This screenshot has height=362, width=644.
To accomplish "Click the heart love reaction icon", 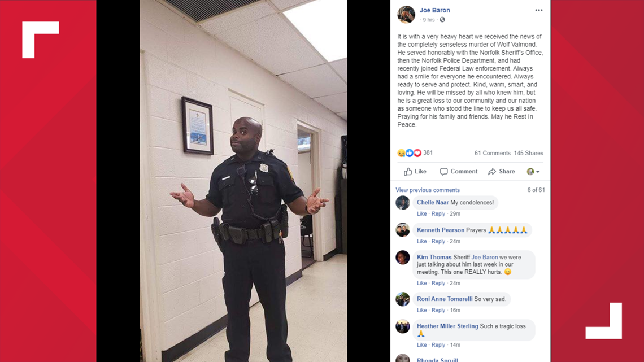I will [x=417, y=153].
